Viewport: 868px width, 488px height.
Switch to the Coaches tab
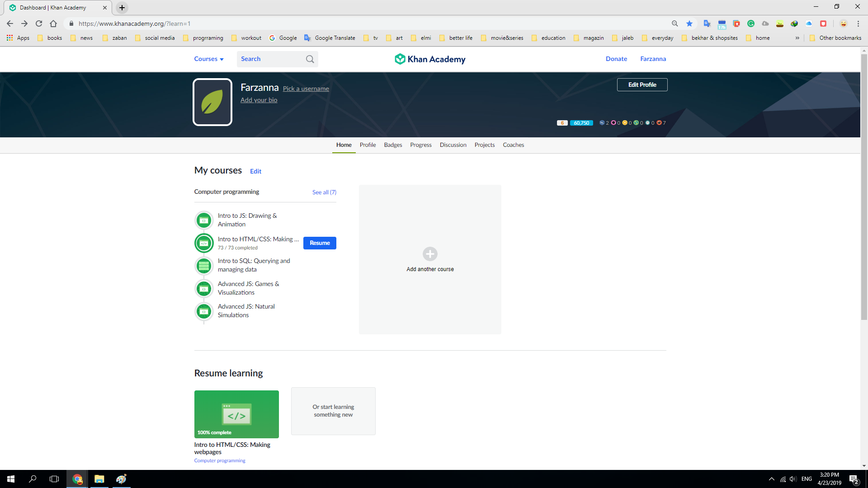click(x=514, y=145)
